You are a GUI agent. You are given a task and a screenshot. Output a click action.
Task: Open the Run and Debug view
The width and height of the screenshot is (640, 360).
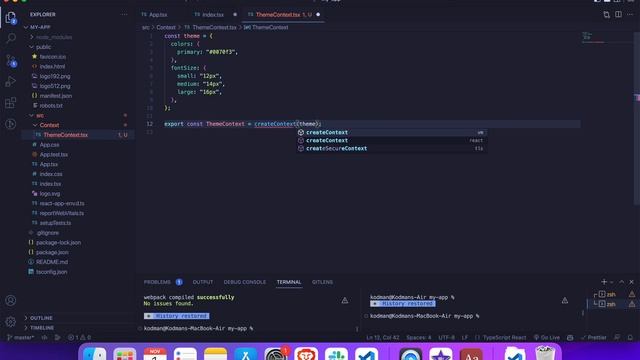click(x=11, y=81)
